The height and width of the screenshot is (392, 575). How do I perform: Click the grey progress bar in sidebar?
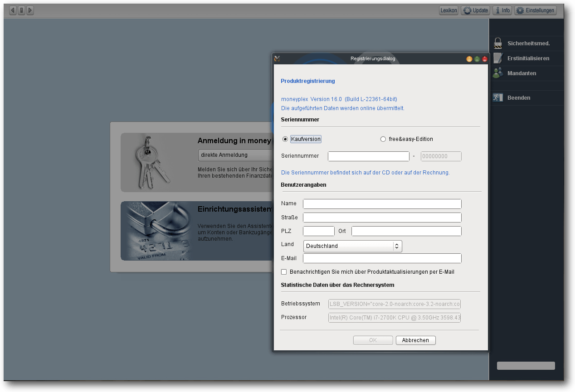click(x=526, y=366)
